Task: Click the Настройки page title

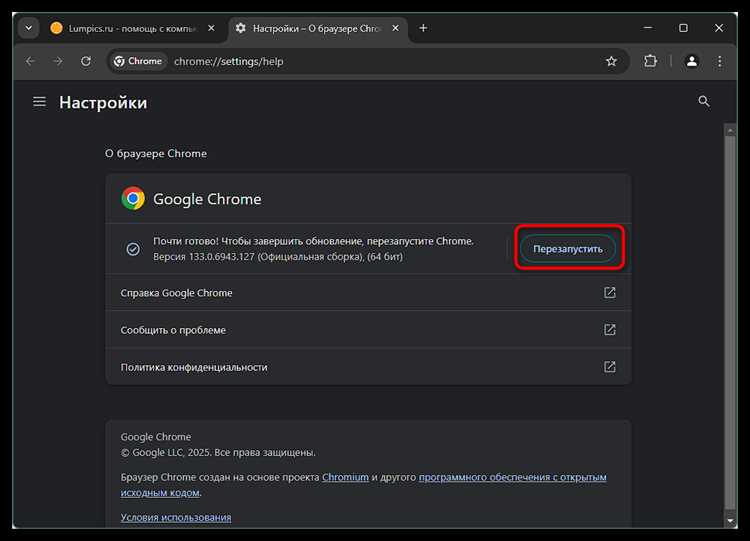Action: pyautogui.click(x=103, y=103)
